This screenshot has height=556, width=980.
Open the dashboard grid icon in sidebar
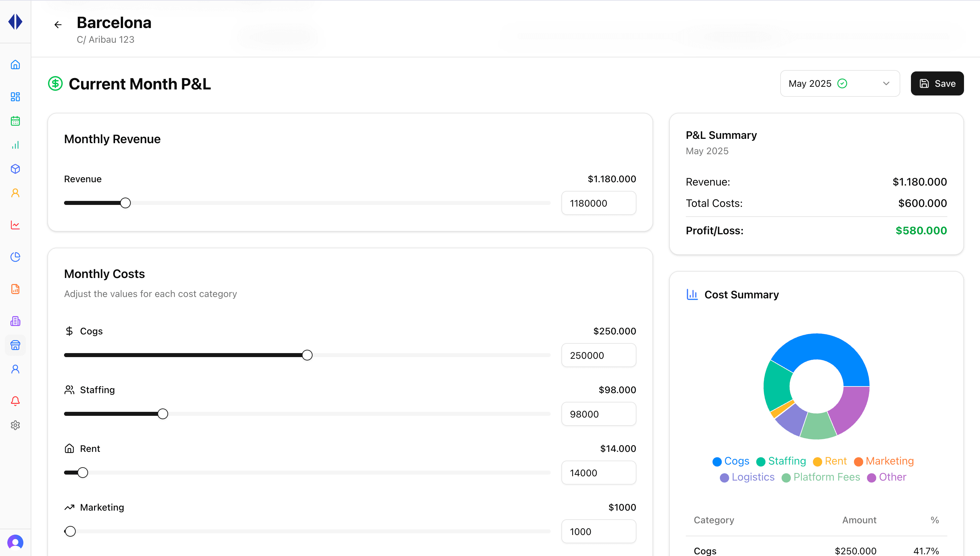click(x=15, y=96)
